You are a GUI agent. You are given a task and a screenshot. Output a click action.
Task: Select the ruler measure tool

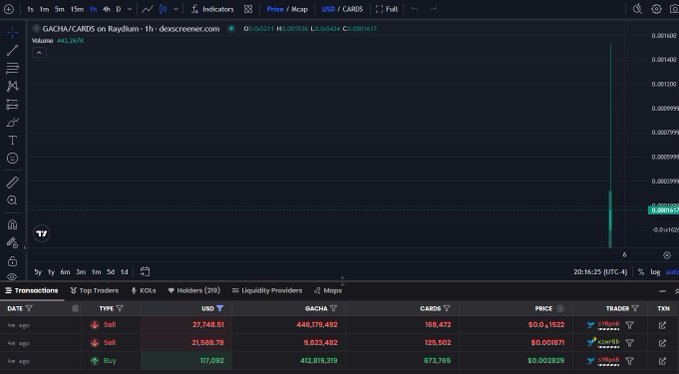click(12, 182)
